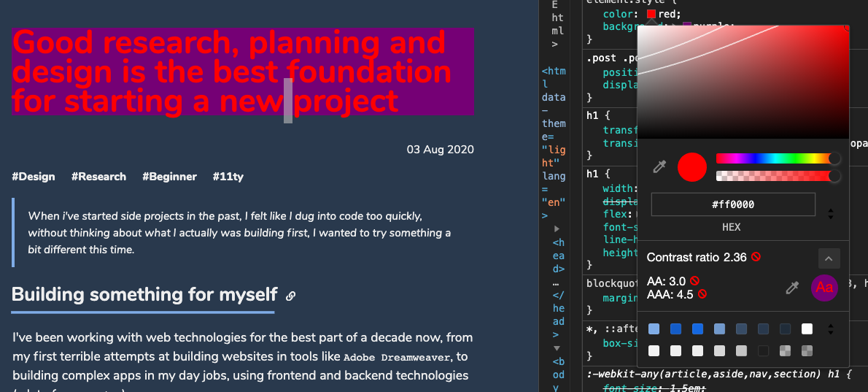Collapse the contrast ratio details section
Viewport: 868px width, 392px height.
point(829,258)
